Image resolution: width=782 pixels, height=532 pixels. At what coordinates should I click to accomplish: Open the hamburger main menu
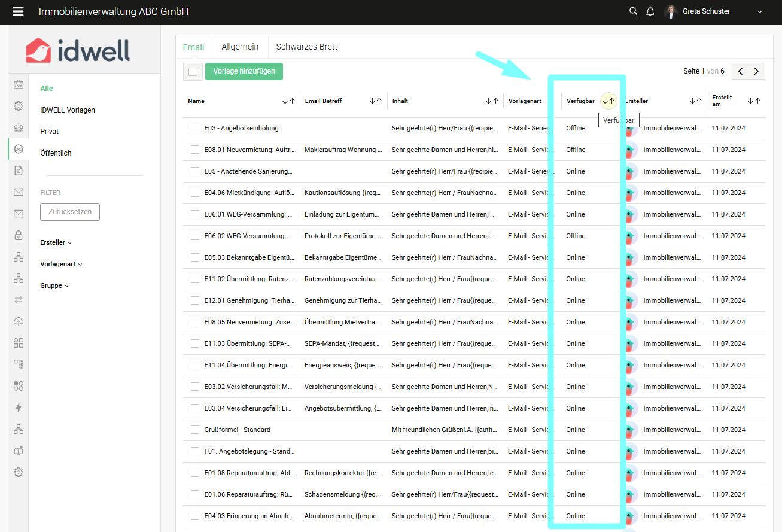tap(18, 11)
